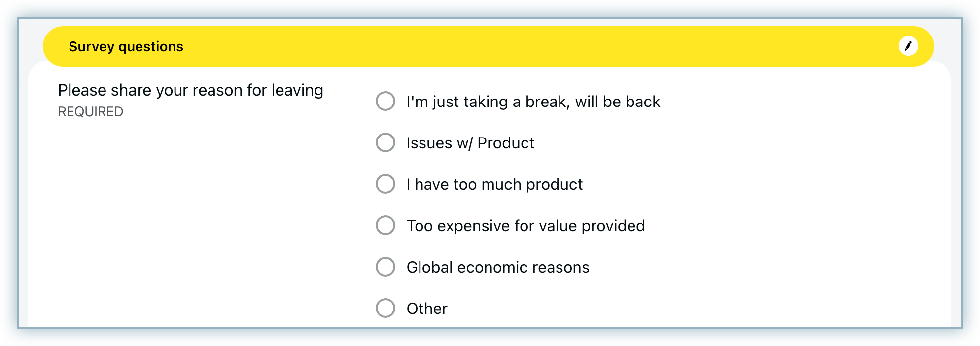
Task: Choose the "Issues w/ Product" radio button
Action: [x=385, y=143]
